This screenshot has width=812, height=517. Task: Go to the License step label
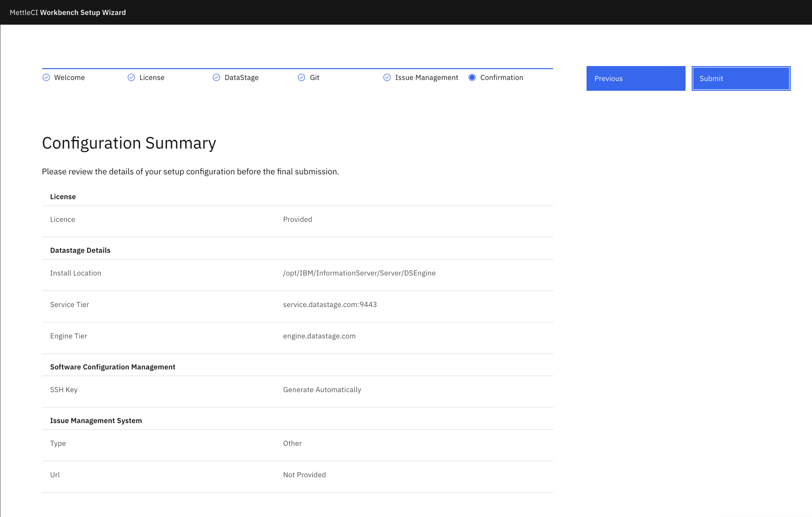pos(152,78)
